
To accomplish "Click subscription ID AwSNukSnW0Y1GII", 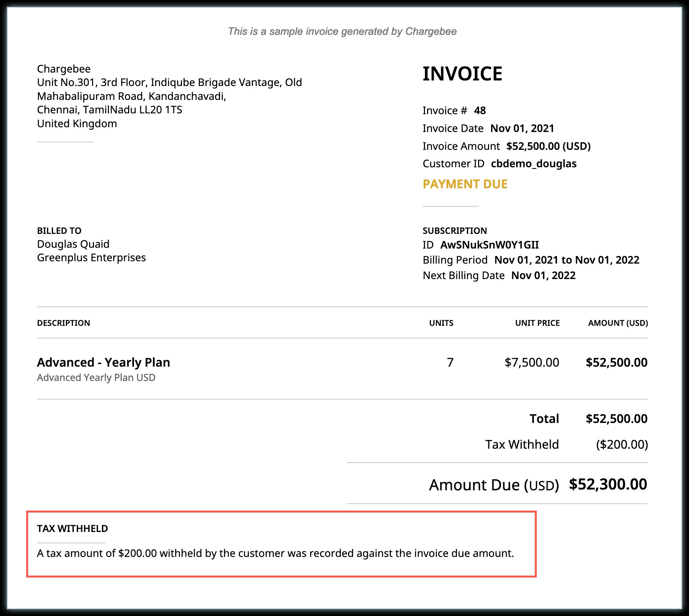I will click(x=490, y=245).
